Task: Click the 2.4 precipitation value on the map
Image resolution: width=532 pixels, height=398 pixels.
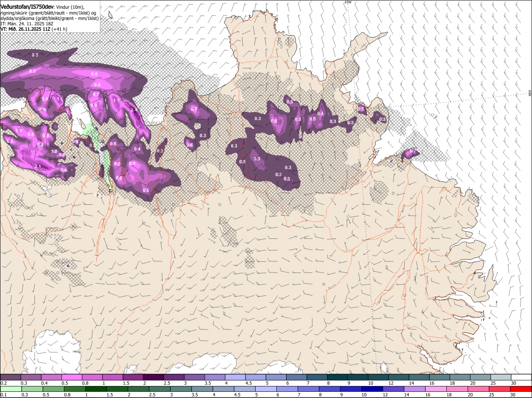Action: (133, 110)
